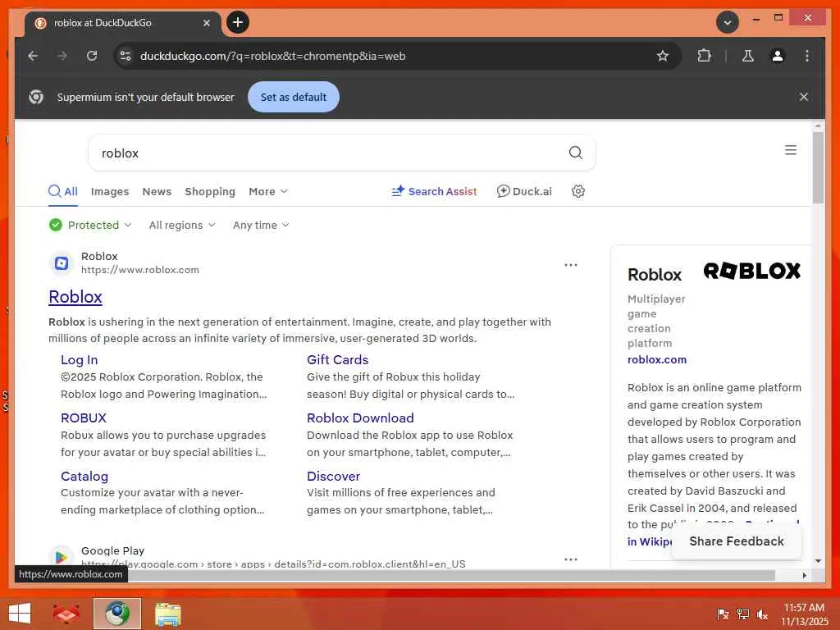
Task: Open the DuckDuckGo hamburger menu
Action: [x=791, y=150]
